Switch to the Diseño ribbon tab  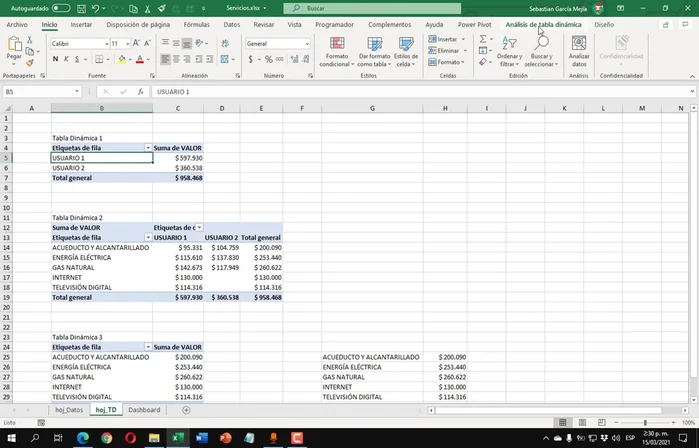[604, 25]
